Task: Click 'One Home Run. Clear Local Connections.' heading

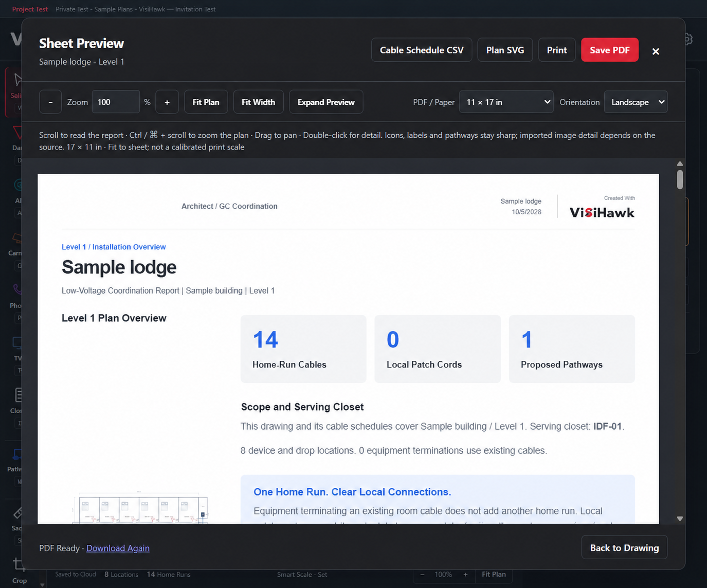Action: click(x=352, y=492)
